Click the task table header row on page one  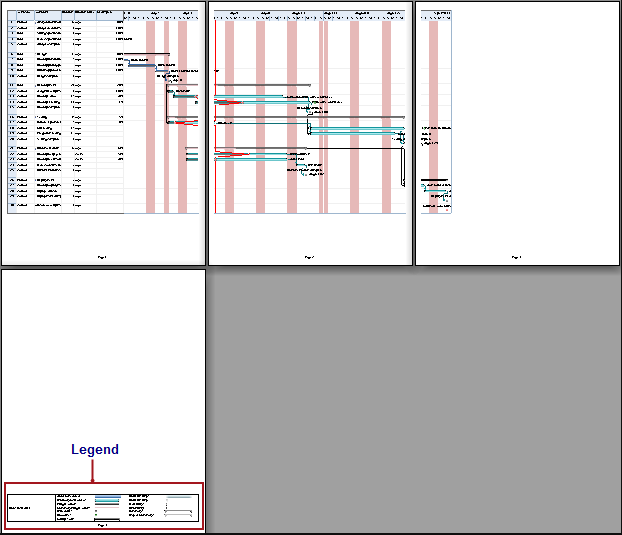65,15
